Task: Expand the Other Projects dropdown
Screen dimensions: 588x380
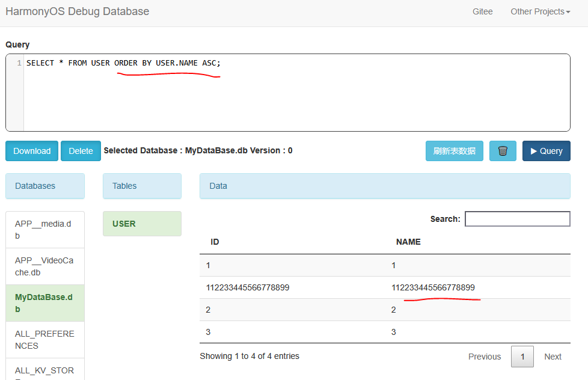Action: click(540, 11)
